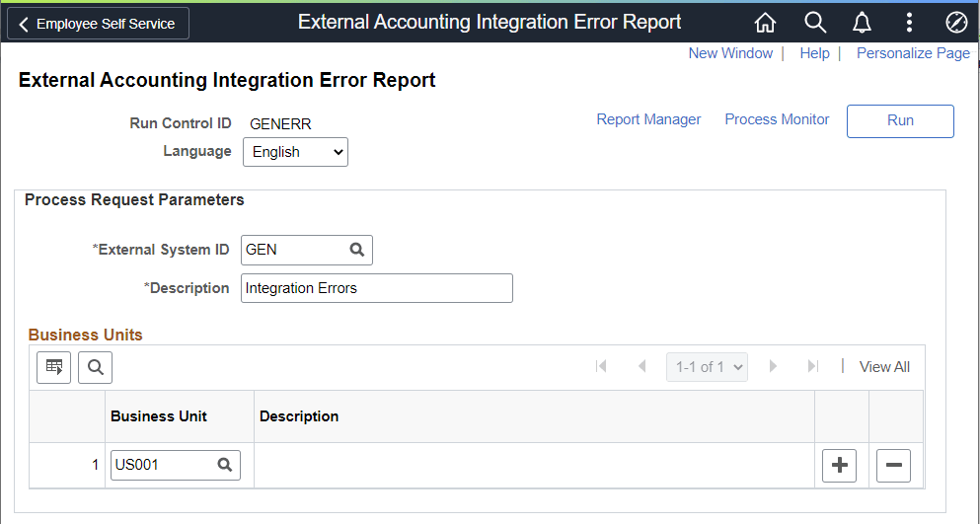Open the notifications bell icon
Screen dimensions: 980x524
point(862,23)
